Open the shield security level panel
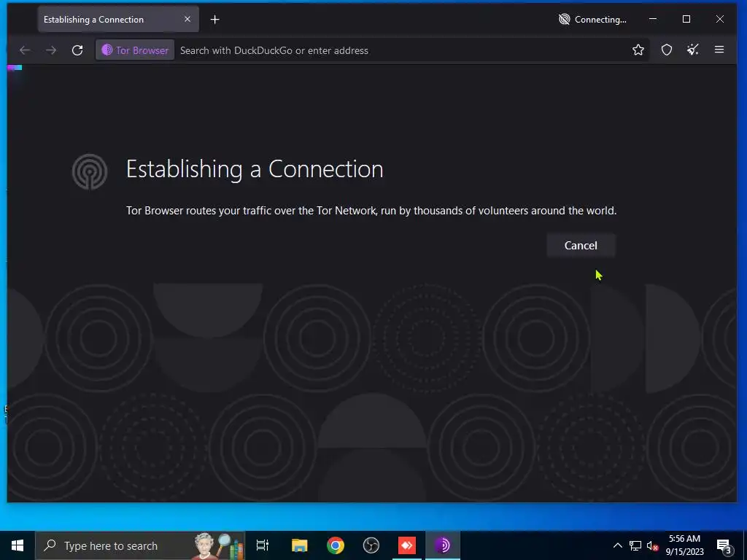Screen dimensions: 747x560 (667, 50)
